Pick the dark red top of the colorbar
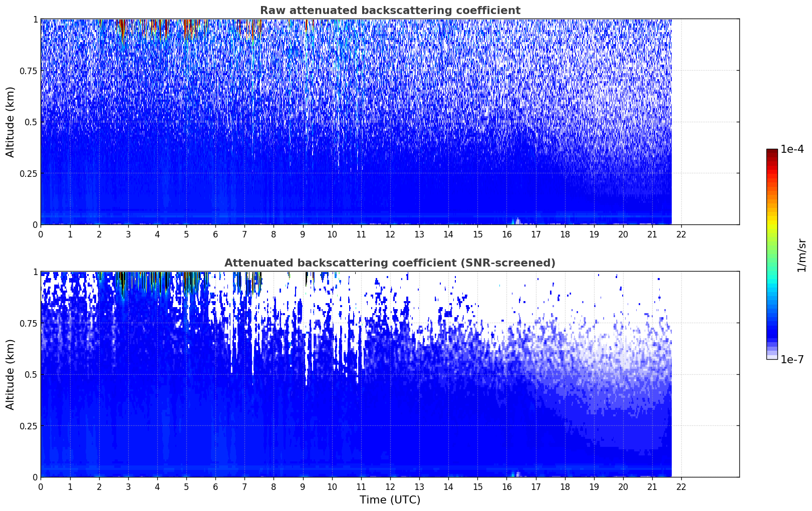 point(772,152)
